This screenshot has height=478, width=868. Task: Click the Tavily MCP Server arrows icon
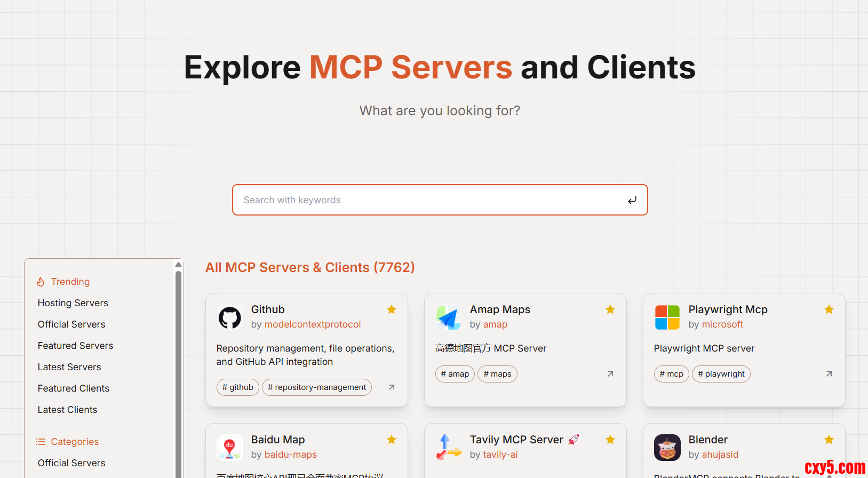point(448,447)
